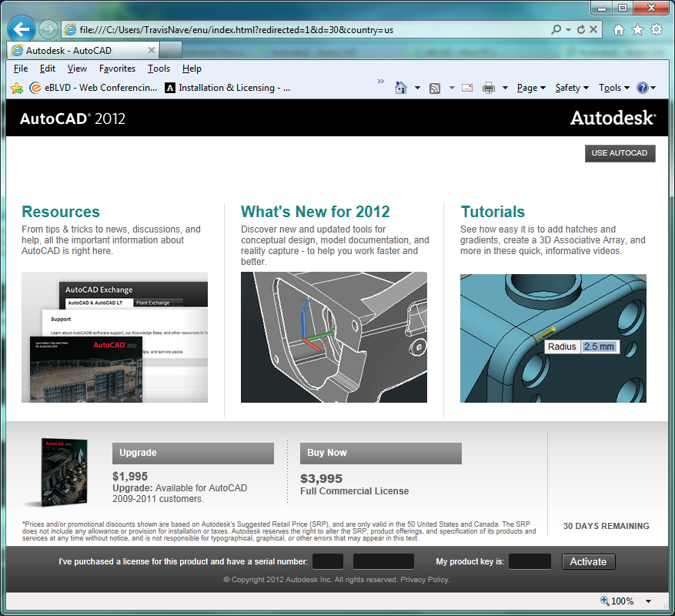The image size is (675, 616).
Task: Refresh the page using the reload icon
Action: point(581,29)
